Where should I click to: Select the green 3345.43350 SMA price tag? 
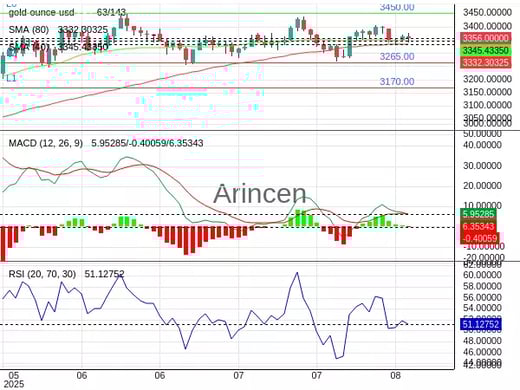486,51
